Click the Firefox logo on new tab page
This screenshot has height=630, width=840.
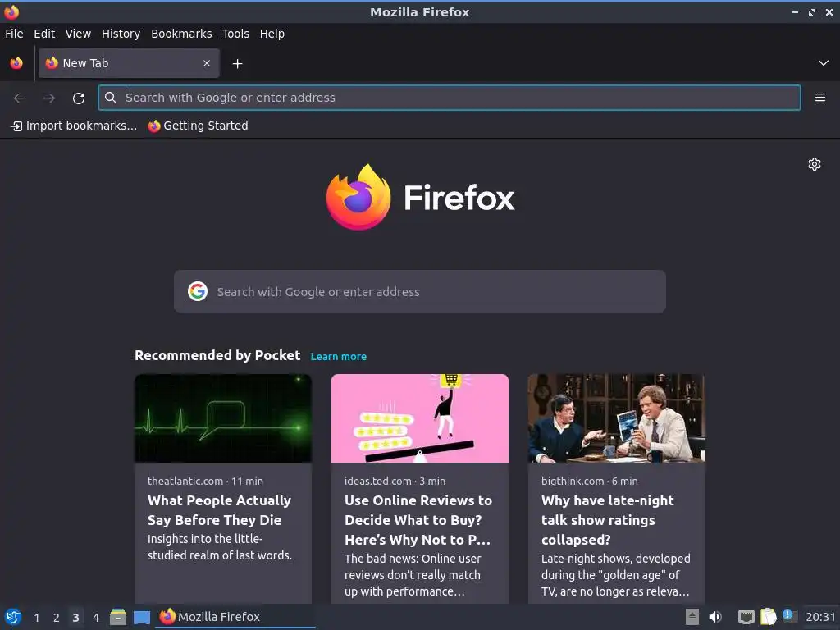[421, 197]
